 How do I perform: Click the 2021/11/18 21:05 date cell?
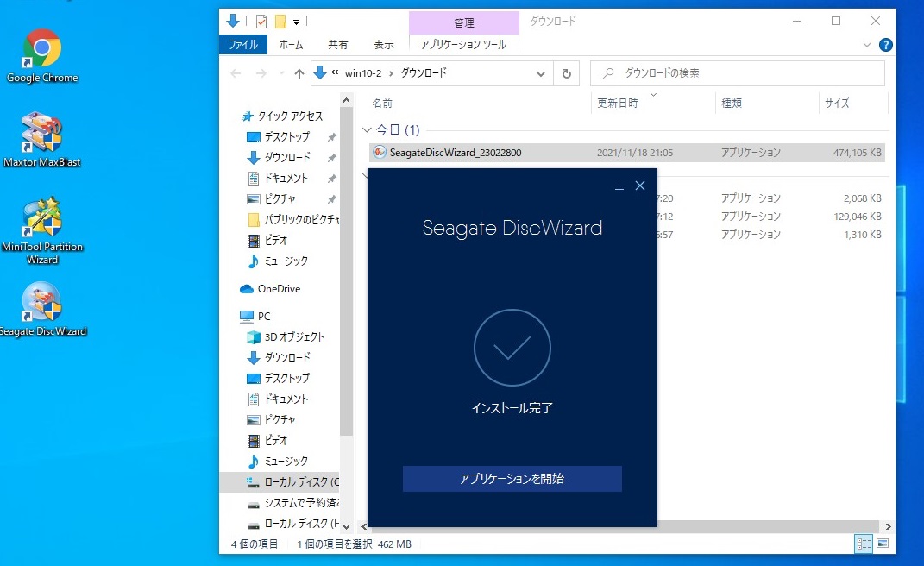click(x=635, y=153)
